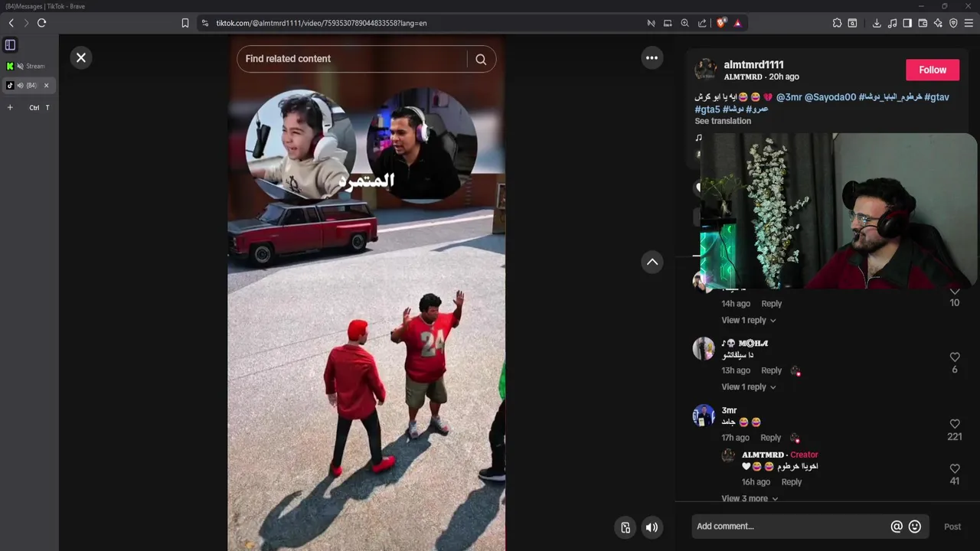Expand View 1 reply under 14h ago comment
Viewport: 980px width, 551px height.
748,321
